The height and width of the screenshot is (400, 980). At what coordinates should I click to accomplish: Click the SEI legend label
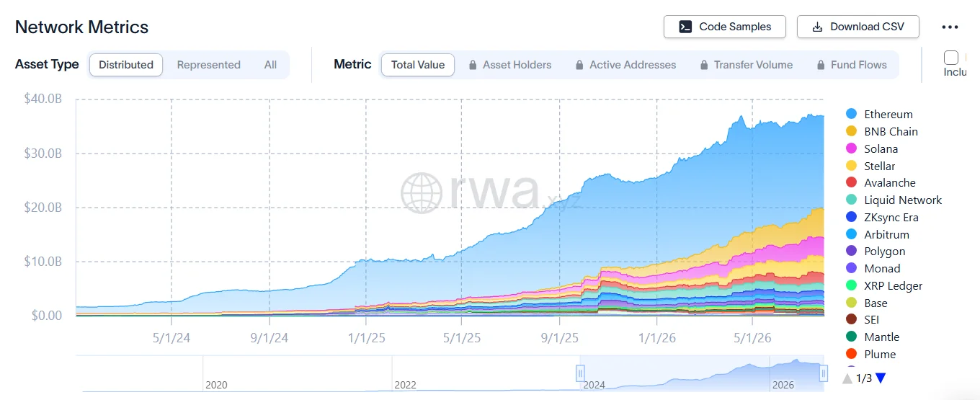coord(872,319)
